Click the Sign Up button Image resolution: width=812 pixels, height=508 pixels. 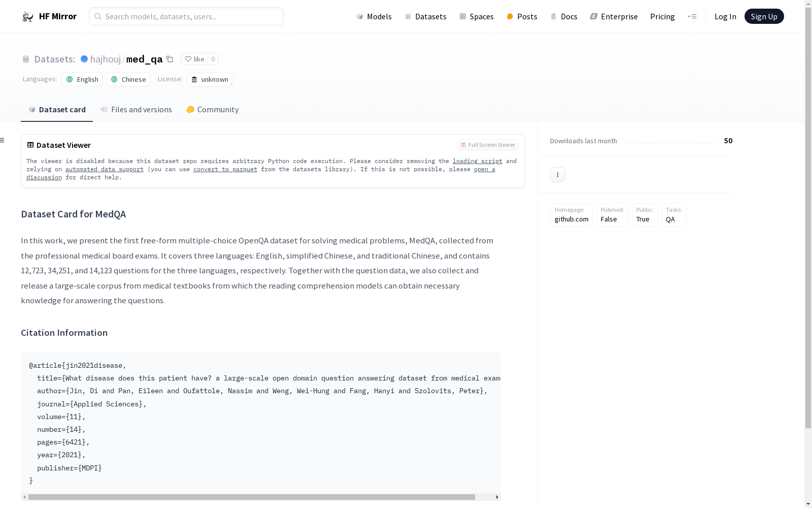point(764,16)
